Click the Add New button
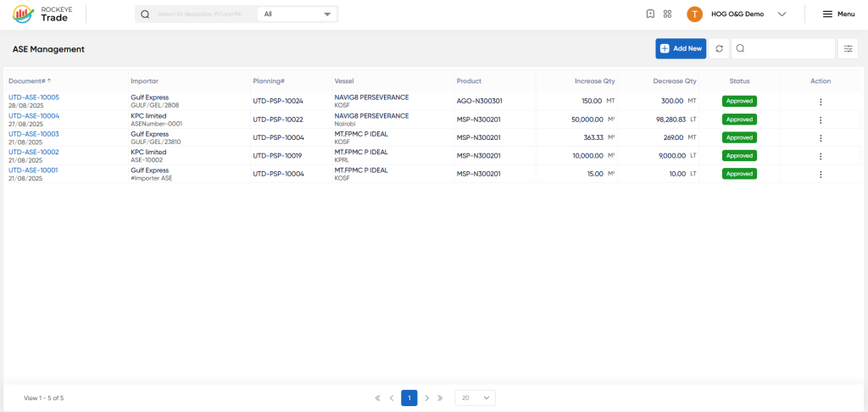Image resolution: width=868 pixels, height=412 pixels. (x=681, y=48)
